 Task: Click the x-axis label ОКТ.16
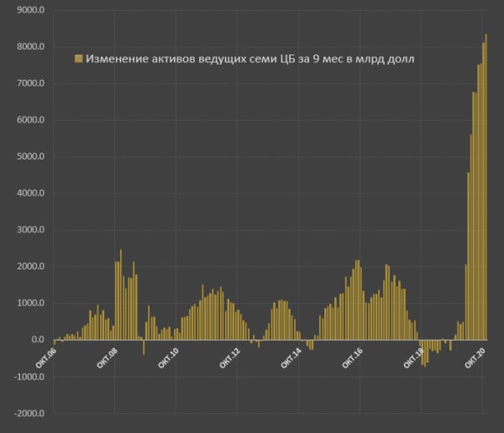(352, 358)
